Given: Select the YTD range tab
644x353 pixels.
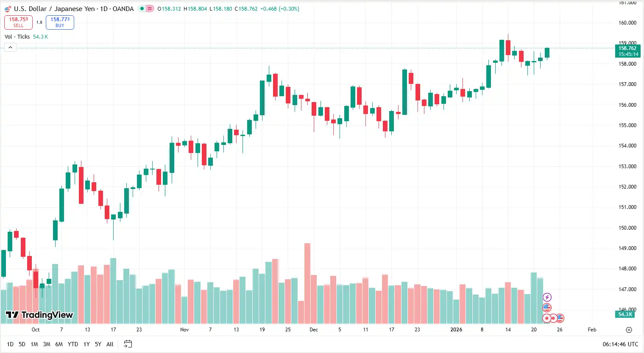Looking at the screenshot, I should coord(72,344).
